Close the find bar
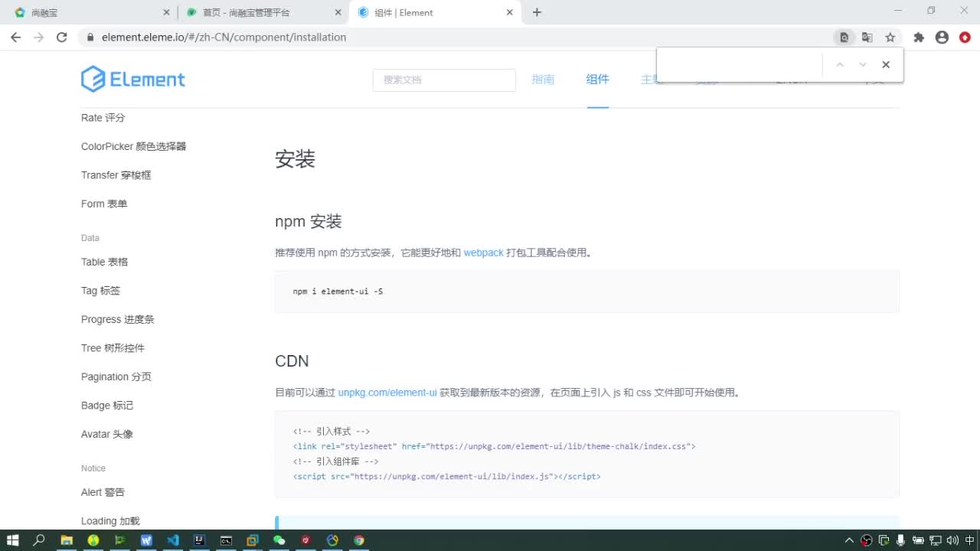The image size is (980, 551). click(886, 65)
